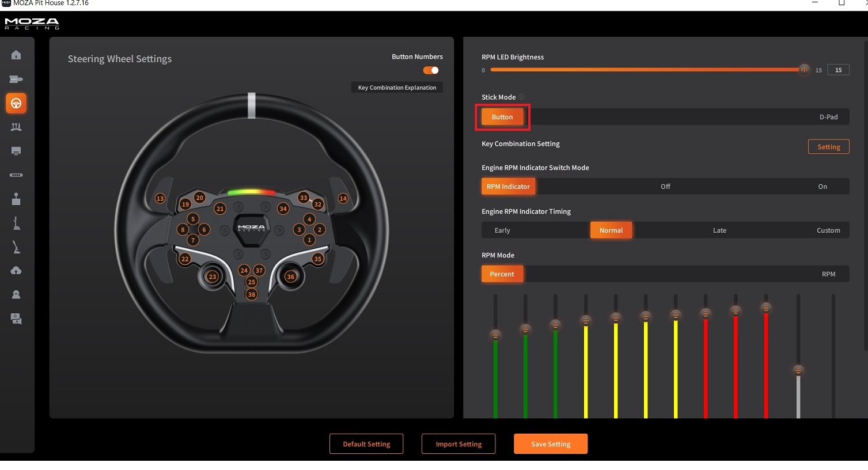The image size is (868, 470).
Task: Click button marker 4 on right stick
Action: 309,219
